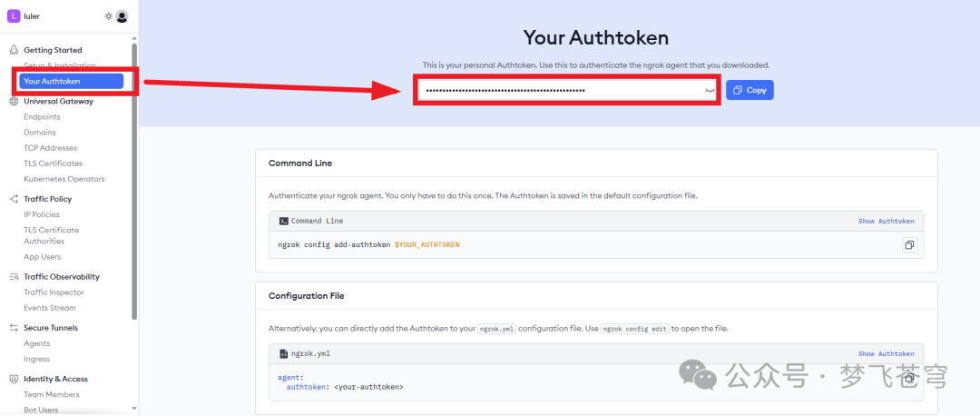Open Agents under Secure Tunnels
Viewport: 980px width, 416px height.
[x=37, y=343]
